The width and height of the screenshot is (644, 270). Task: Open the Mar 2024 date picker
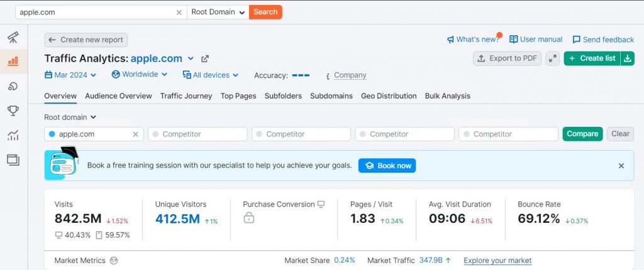70,75
